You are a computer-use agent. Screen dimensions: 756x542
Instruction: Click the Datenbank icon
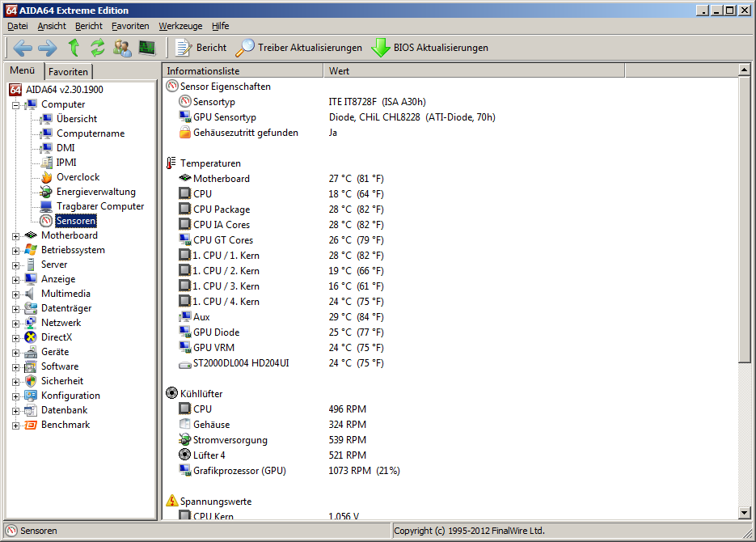point(31,410)
